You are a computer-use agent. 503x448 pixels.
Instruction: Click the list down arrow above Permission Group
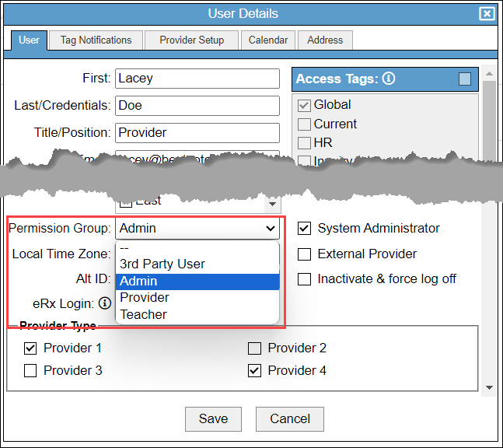[x=272, y=204]
